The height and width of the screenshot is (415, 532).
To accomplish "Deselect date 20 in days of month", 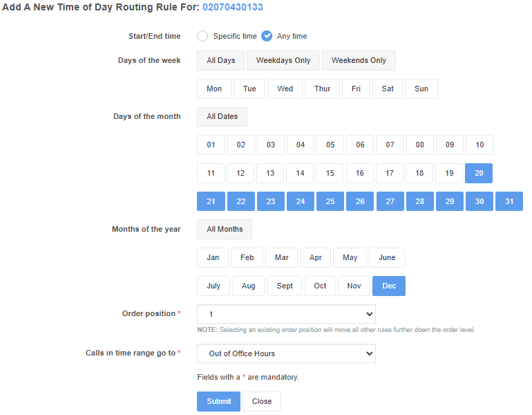I will (479, 173).
